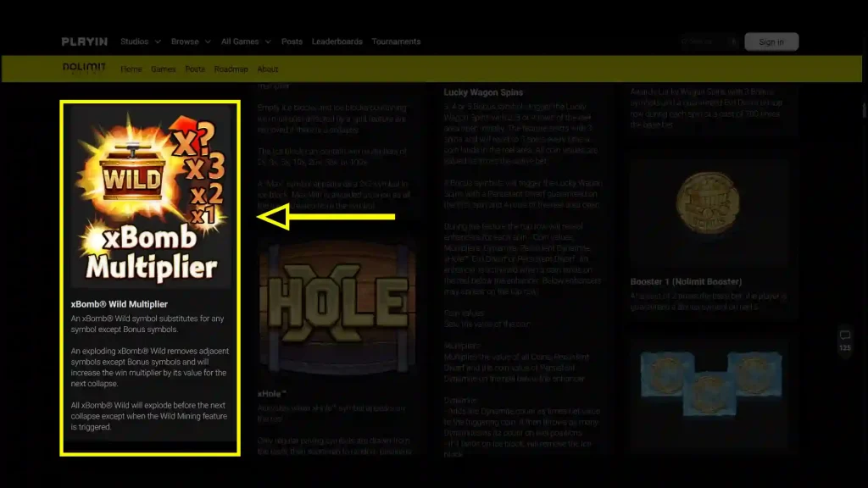
Task: Click the three ice-block coins image
Action: point(711,384)
